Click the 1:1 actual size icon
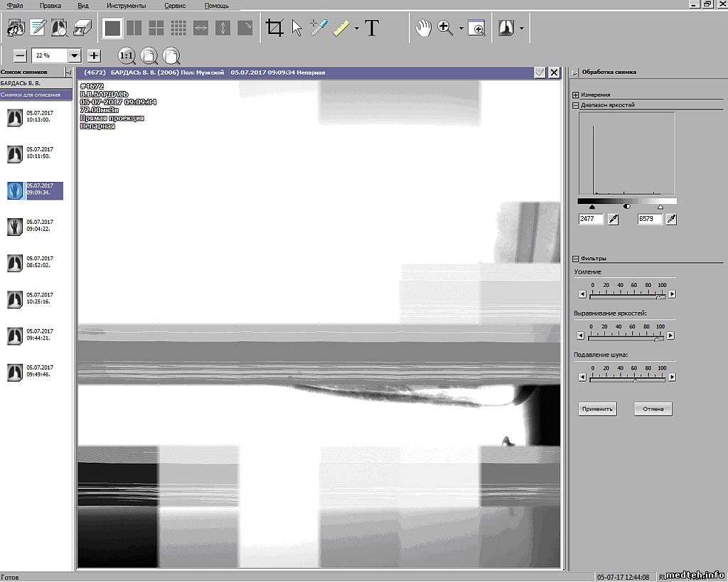This screenshot has height=582, width=728. 126,55
